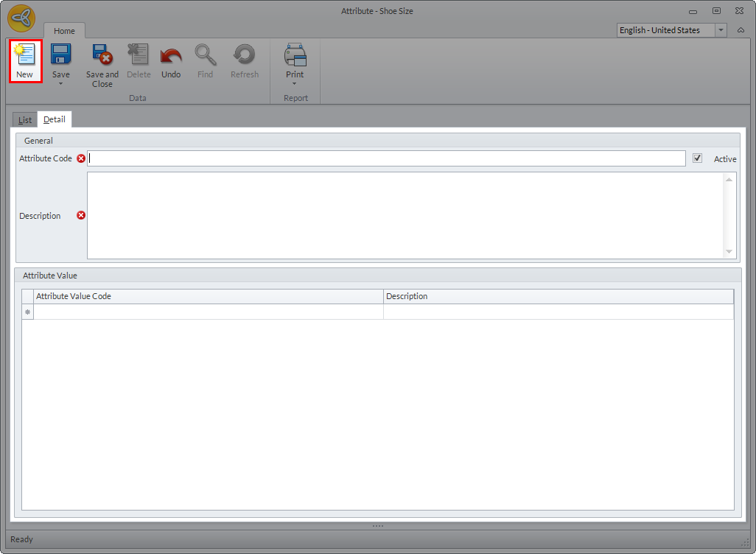Click the Refresh icon in ribbon
The width and height of the screenshot is (756, 554).
(244, 55)
